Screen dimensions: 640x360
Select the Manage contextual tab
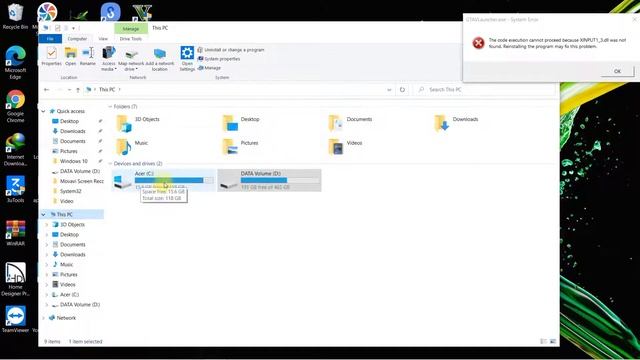(x=131, y=29)
